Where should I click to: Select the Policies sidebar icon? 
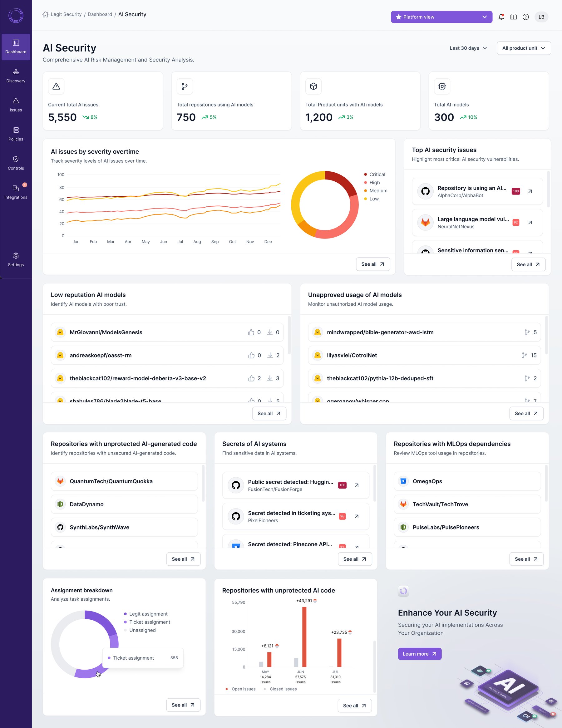click(x=16, y=133)
